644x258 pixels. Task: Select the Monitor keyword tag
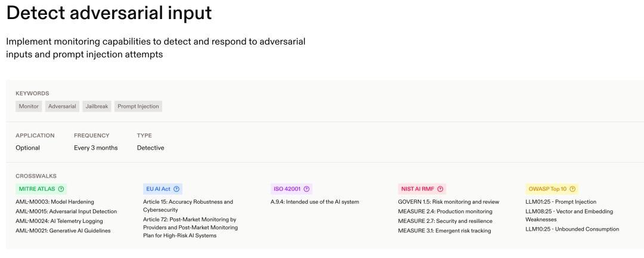(x=29, y=106)
